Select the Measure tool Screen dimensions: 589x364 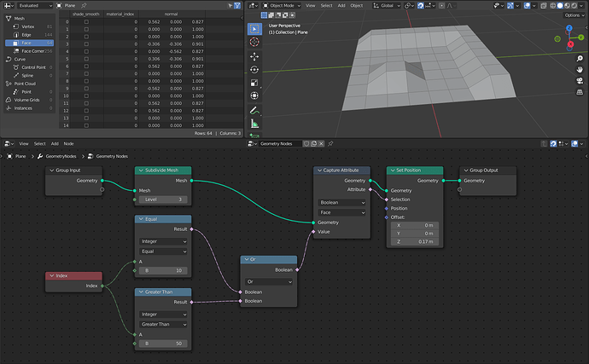point(254,124)
